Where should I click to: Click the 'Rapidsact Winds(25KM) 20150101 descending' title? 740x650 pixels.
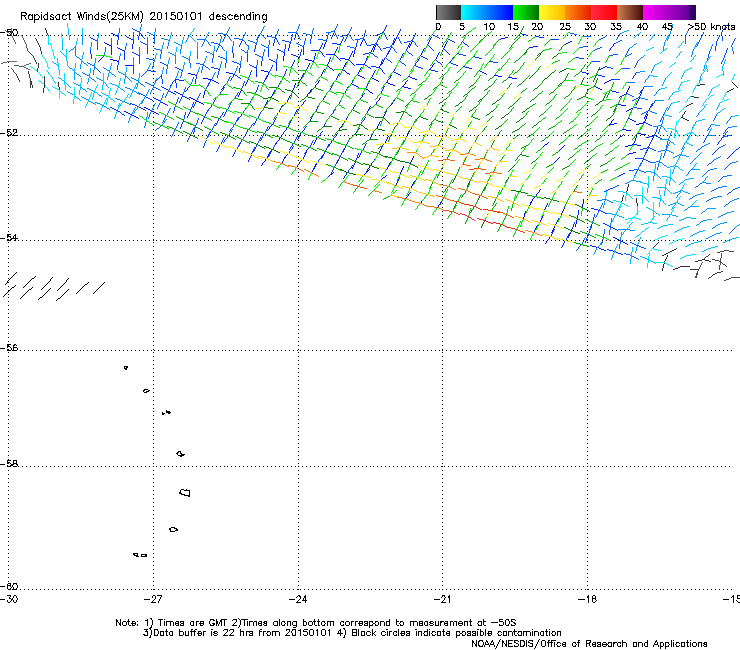[x=144, y=17]
